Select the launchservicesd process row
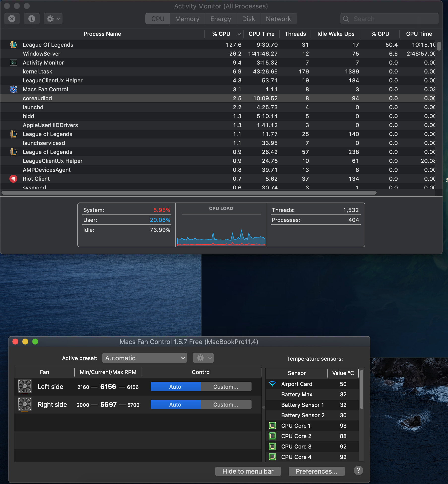 tap(218, 143)
